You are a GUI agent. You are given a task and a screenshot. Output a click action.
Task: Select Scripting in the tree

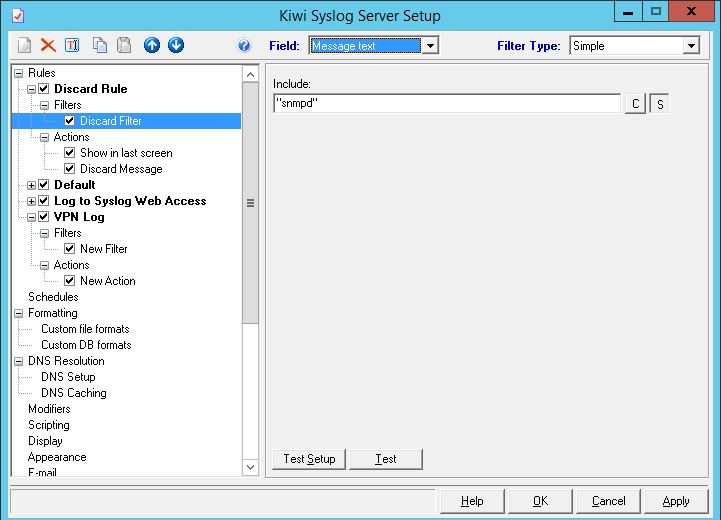49,425
